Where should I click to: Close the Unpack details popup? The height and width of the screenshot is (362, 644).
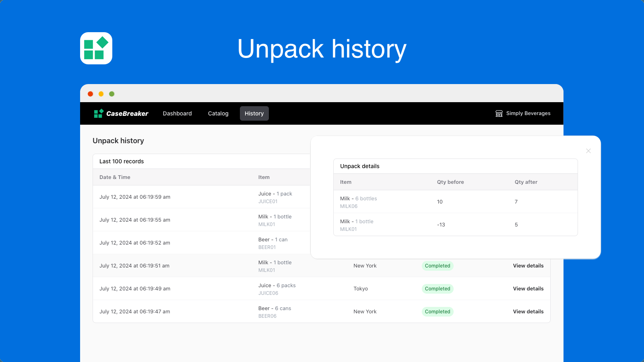588,151
